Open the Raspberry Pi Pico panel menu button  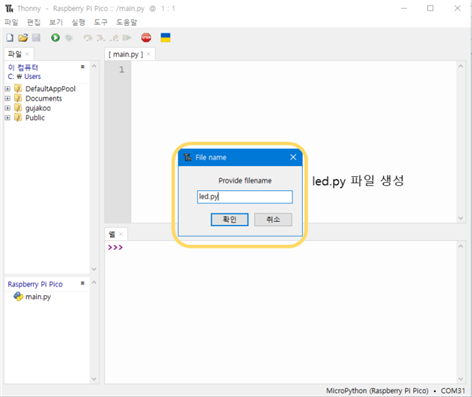click(x=82, y=283)
